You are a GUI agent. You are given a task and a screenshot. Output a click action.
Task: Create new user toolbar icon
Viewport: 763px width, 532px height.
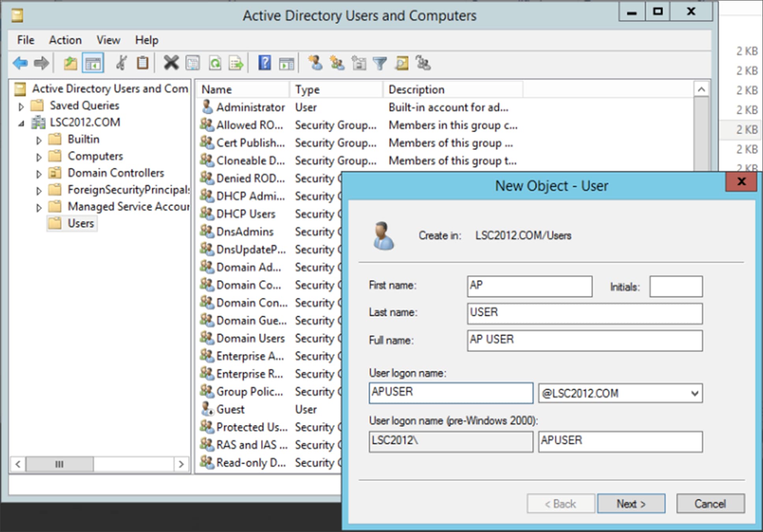click(x=315, y=63)
